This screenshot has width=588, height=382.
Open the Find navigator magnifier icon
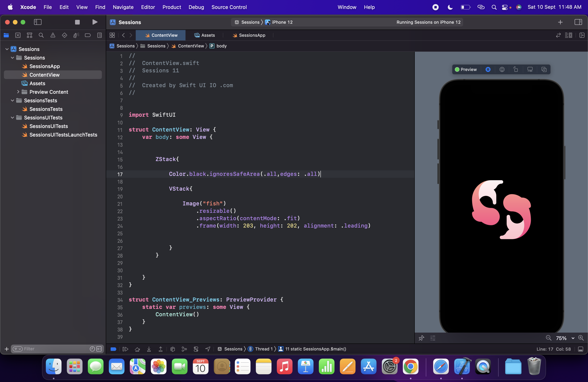[41, 35]
